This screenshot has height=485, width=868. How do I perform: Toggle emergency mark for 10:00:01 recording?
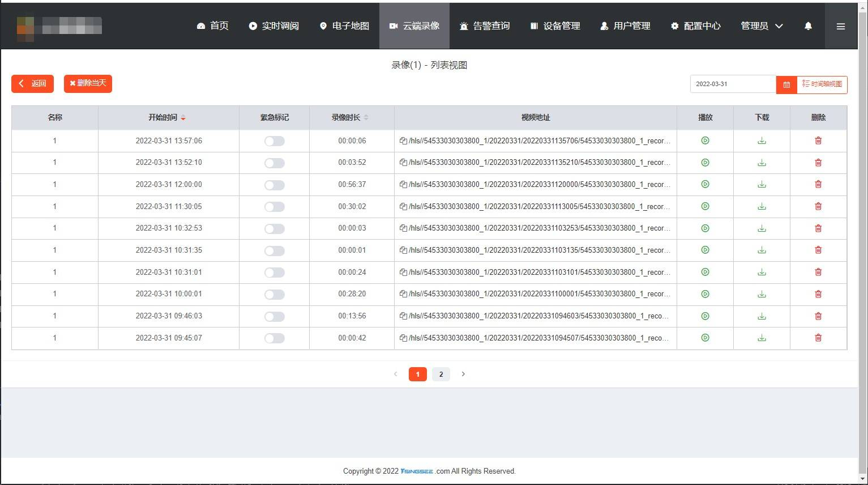pyautogui.click(x=275, y=295)
